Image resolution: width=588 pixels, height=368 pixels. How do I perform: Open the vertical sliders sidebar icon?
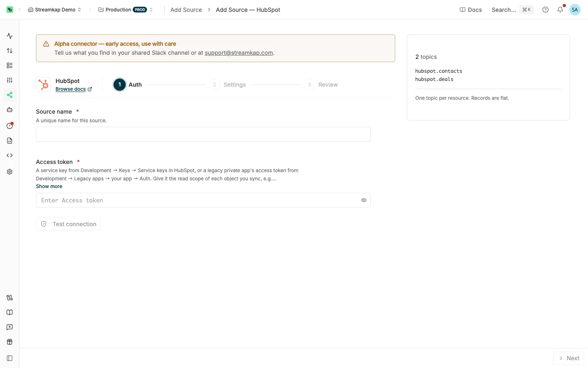click(x=10, y=80)
